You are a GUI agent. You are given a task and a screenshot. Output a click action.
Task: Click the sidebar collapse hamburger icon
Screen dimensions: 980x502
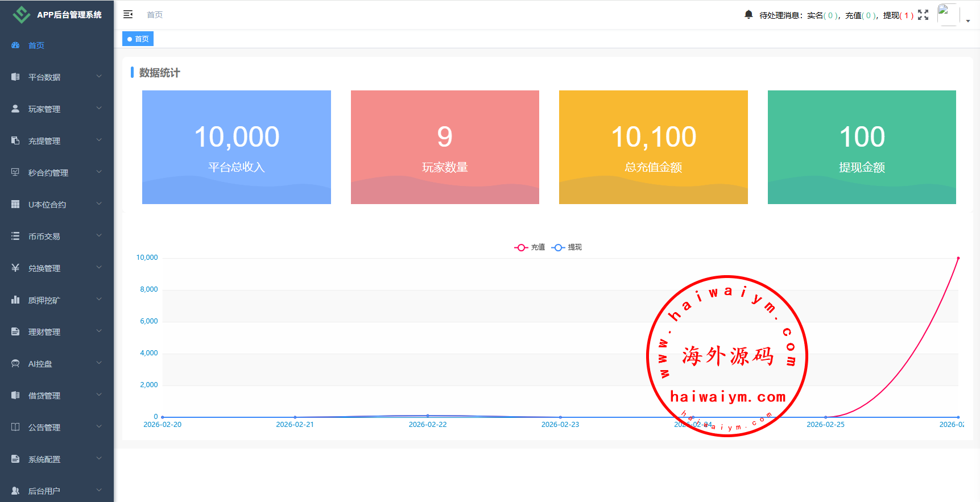coord(128,14)
